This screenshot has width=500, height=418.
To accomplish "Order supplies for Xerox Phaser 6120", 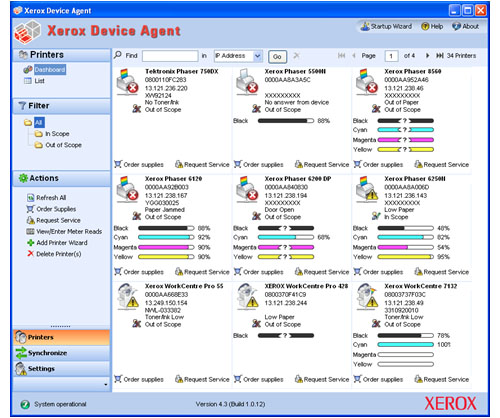I will click(x=139, y=272).
